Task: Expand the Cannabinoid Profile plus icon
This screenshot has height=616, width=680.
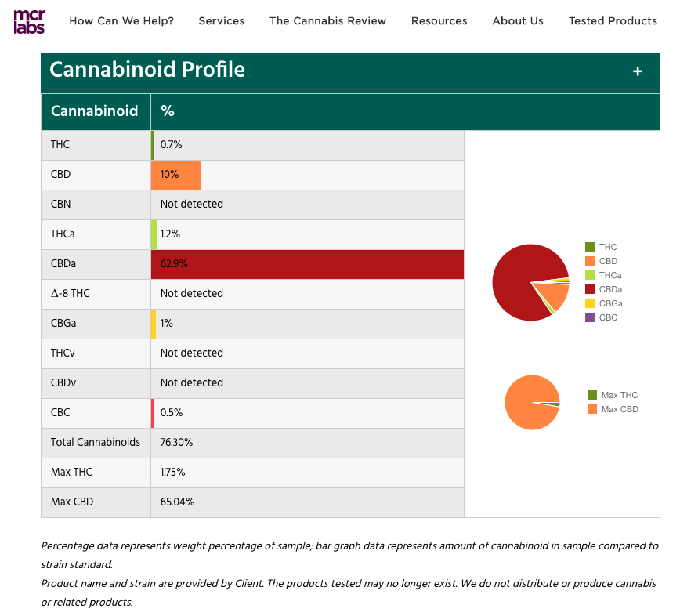Action: [x=638, y=71]
